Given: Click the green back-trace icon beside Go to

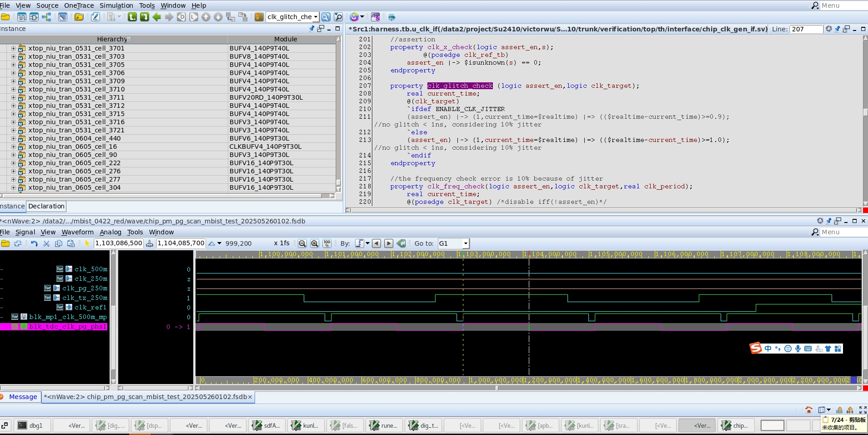Looking at the screenshot, I should click(x=401, y=243).
